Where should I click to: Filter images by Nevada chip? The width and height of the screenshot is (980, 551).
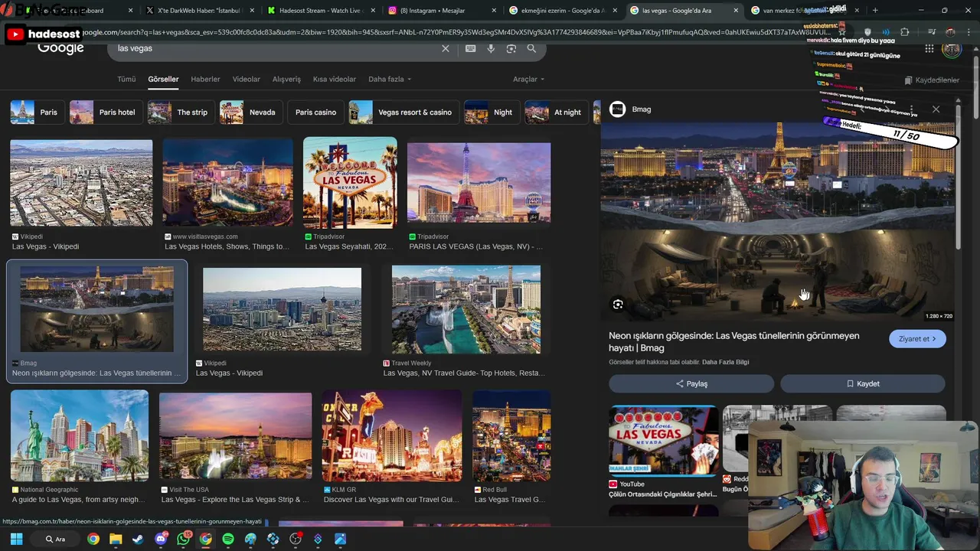pyautogui.click(x=250, y=112)
